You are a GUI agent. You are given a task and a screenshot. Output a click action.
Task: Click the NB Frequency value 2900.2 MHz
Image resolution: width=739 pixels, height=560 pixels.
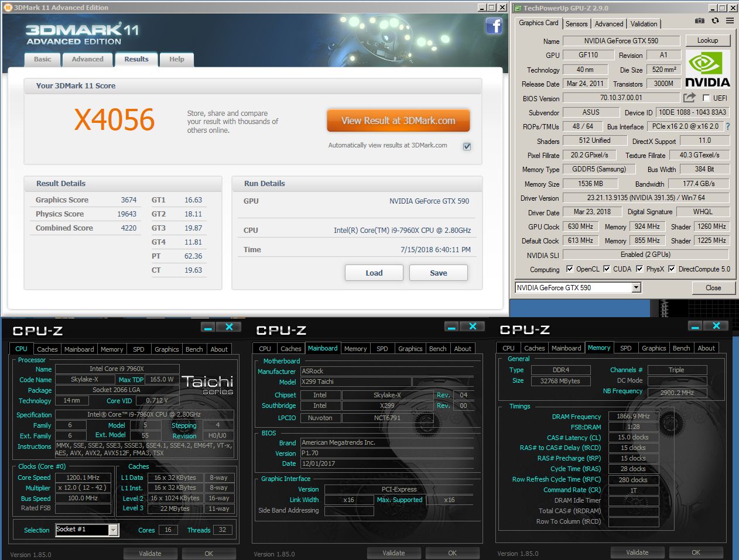[x=677, y=392]
